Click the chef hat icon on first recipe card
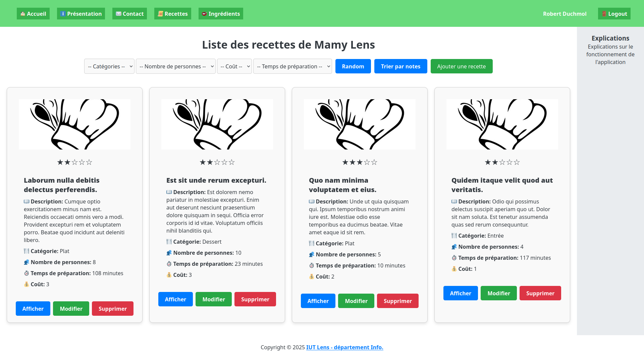Image resolution: width=644 pixels, height=362 pixels. (74, 124)
